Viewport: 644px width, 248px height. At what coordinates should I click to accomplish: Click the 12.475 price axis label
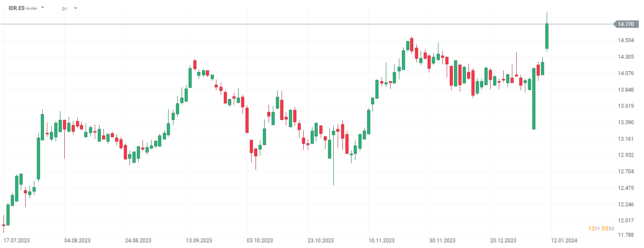625,188
